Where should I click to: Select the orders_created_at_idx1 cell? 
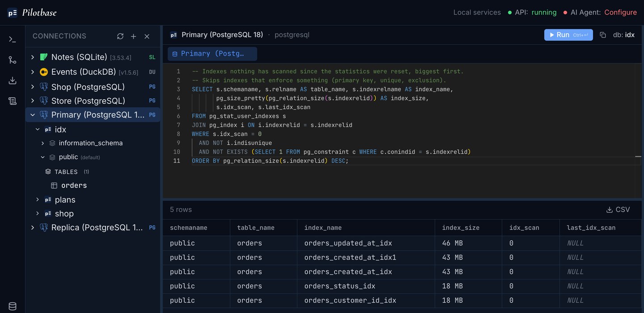[x=366, y=258]
